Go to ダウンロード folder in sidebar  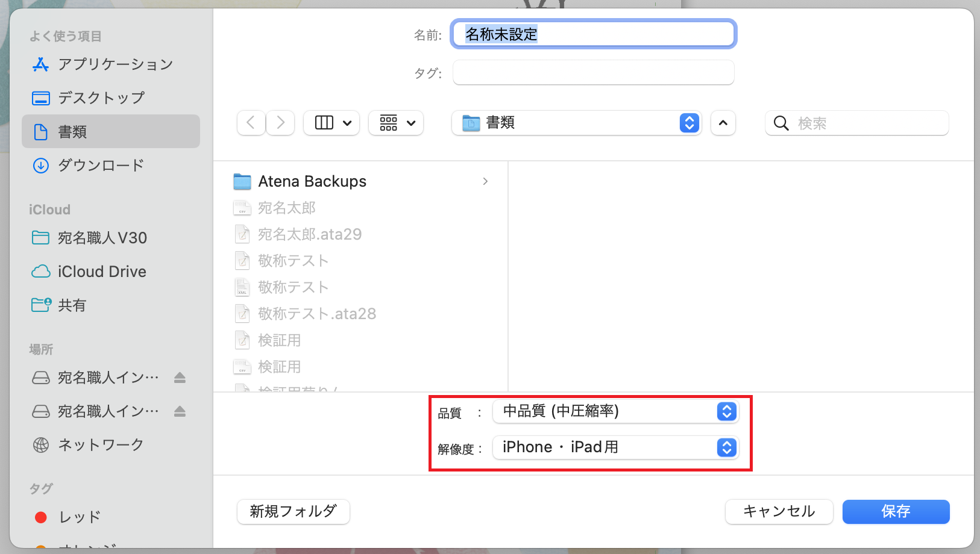point(101,165)
